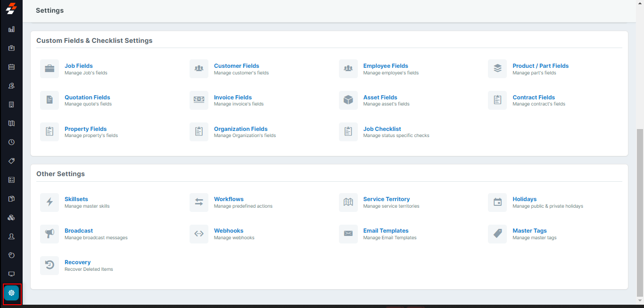Image resolution: width=644 pixels, height=308 pixels.
Task: Click the megaphone Broadcast icon
Action: (x=50, y=234)
